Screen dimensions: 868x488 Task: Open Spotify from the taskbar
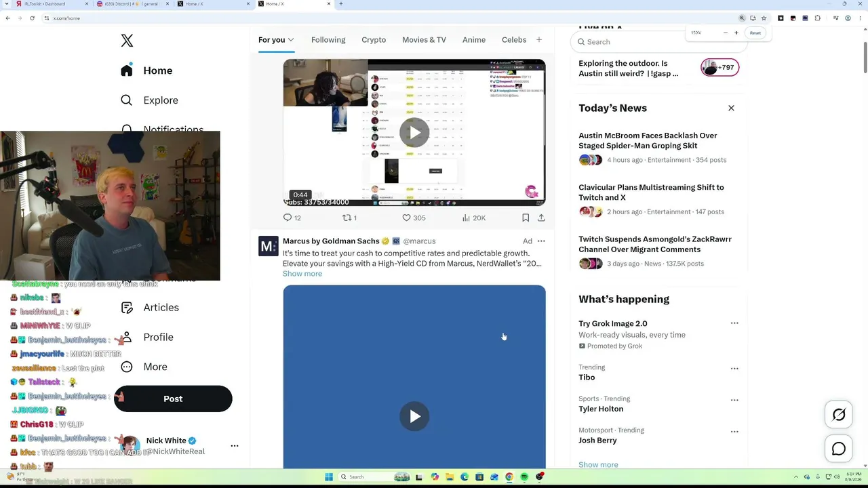(524, 477)
